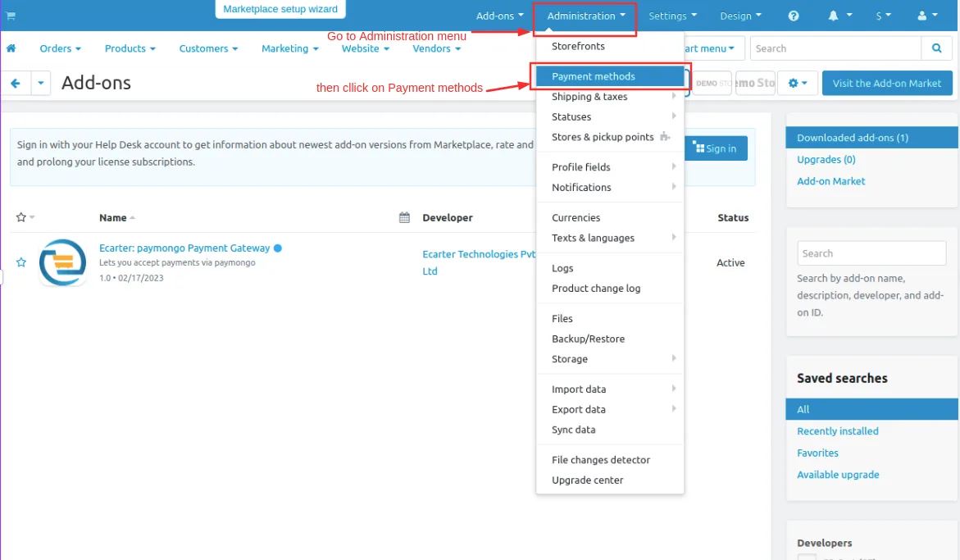Toggle the favorite star for paymongo add-on
This screenshot has height=560, width=960.
(20, 262)
